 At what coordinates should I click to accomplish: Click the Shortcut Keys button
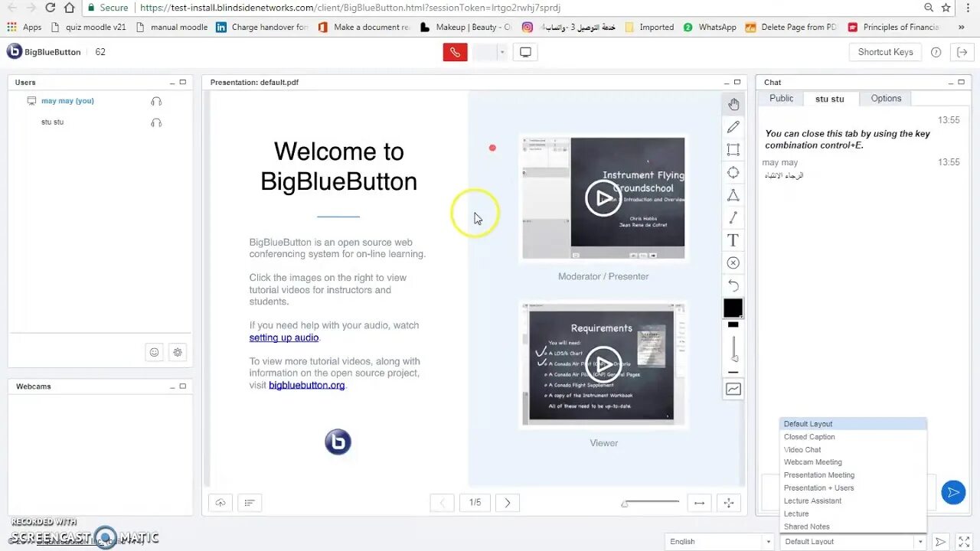coord(885,52)
